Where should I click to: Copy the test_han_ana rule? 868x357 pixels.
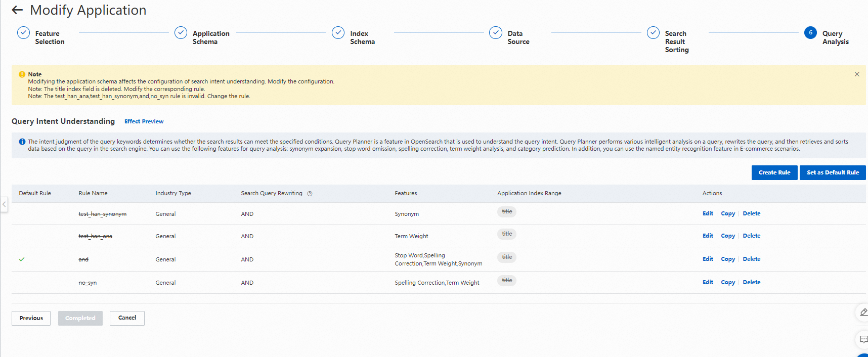[727, 236]
